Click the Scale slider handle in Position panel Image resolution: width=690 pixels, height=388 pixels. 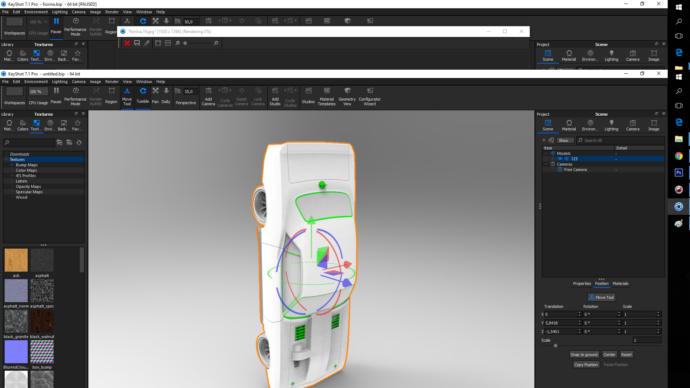click(x=556, y=346)
